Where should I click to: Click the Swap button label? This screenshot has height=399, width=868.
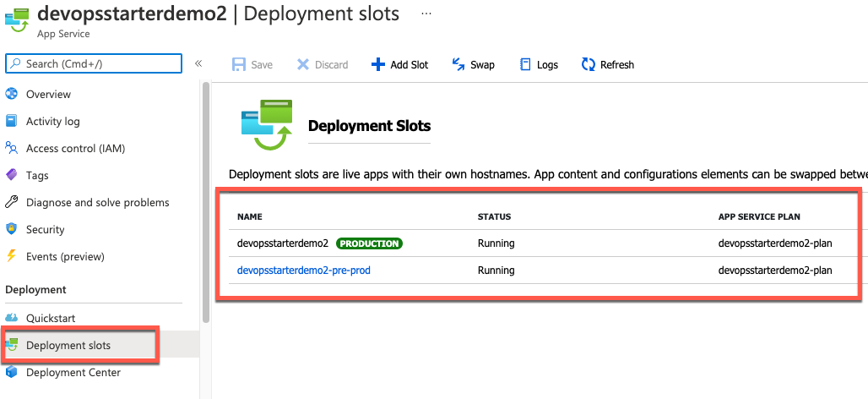click(483, 65)
